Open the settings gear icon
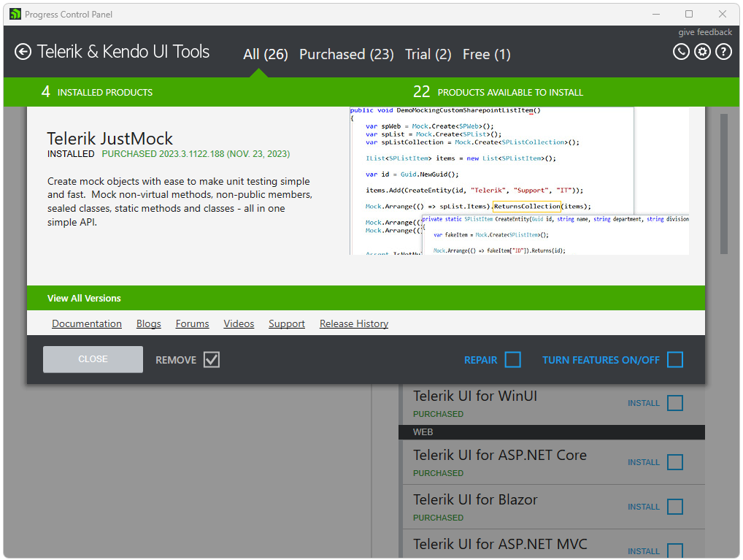Screen dimensions: 743x560 pyautogui.click(x=701, y=51)
